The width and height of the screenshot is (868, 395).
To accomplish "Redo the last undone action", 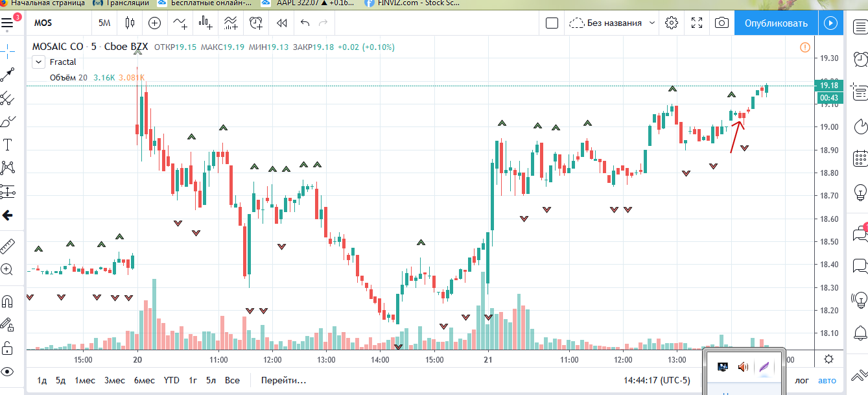I will 323,23.
